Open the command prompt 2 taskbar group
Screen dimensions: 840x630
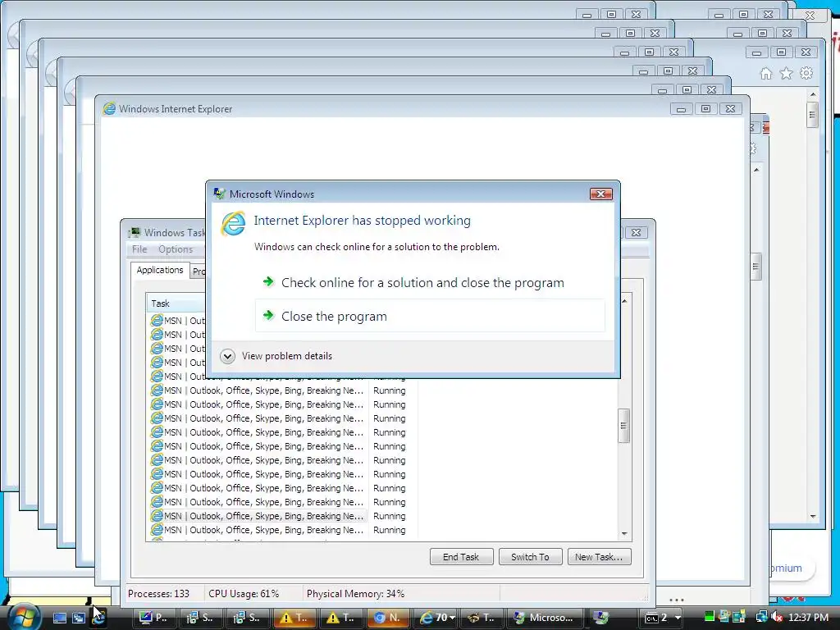663,618
